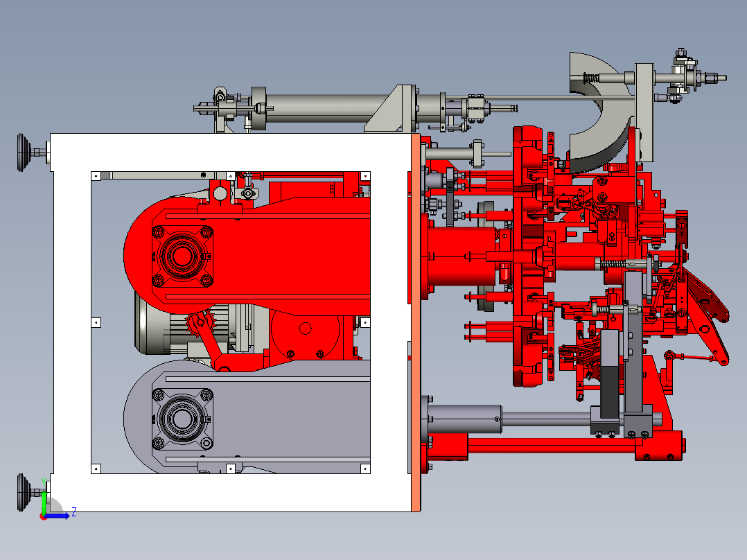747x560 pixels.
Task: Click the green Y axis of triad
Action: (44, 503)
